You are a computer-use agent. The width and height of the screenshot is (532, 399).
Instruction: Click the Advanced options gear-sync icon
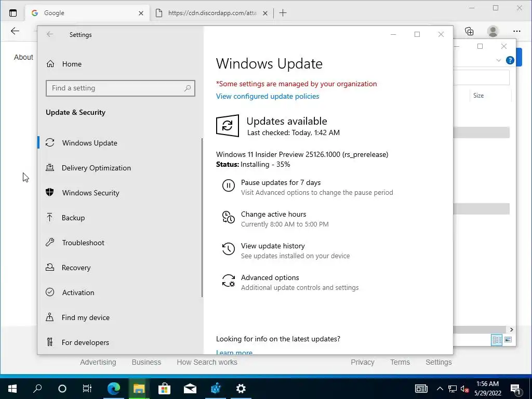tap(229, 281)
